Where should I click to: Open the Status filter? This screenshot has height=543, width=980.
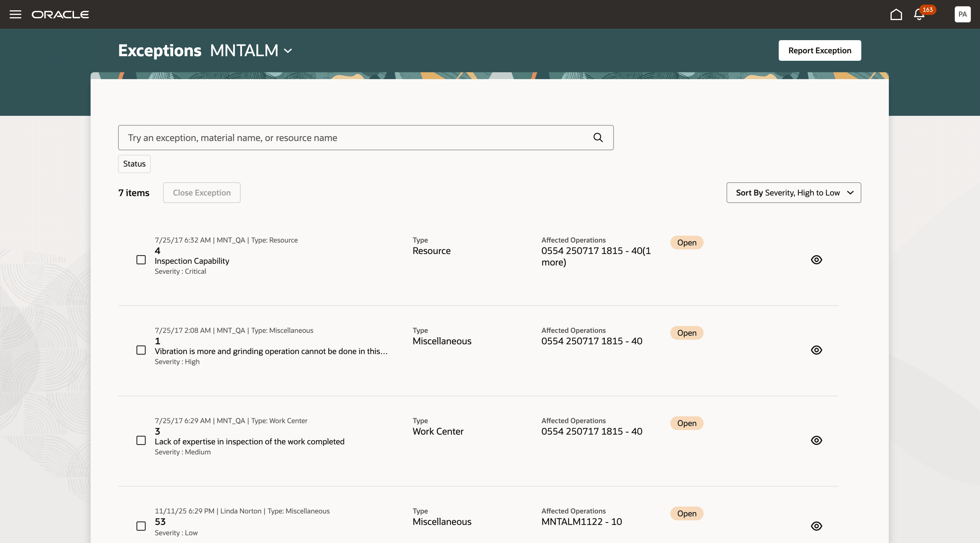coord(134,164)
